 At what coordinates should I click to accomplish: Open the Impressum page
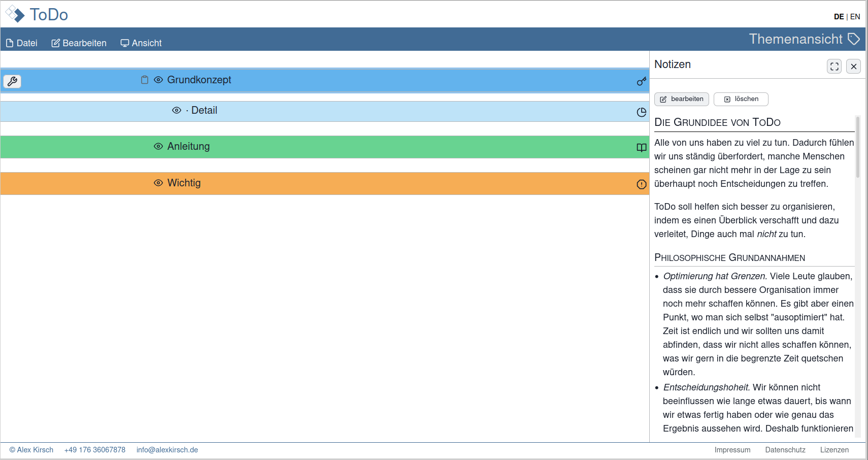(x=732, y=450)
